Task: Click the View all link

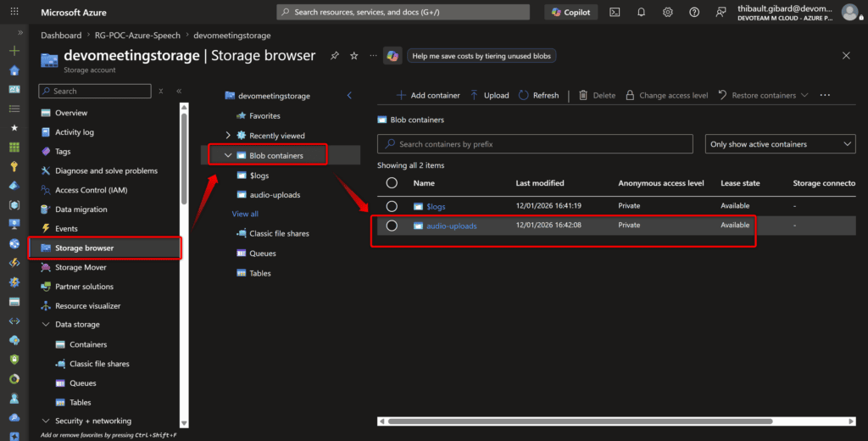Action: [245, 214]
